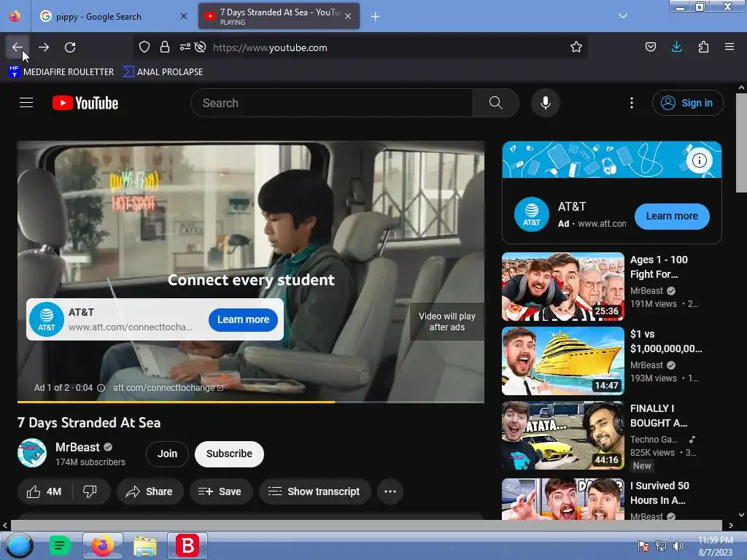Open the Firefox extensions menu

[703, 47]
